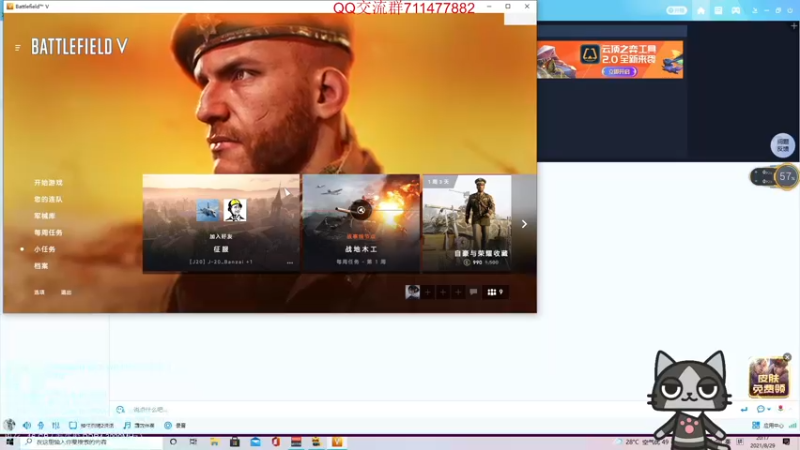Click the user avatar in the bottom toolbar

point(9,425)
